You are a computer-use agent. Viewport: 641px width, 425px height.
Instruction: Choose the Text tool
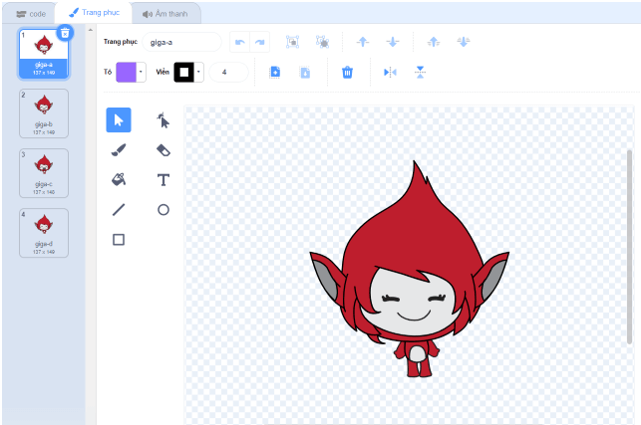pyautogui.click(x=163, y=180)
